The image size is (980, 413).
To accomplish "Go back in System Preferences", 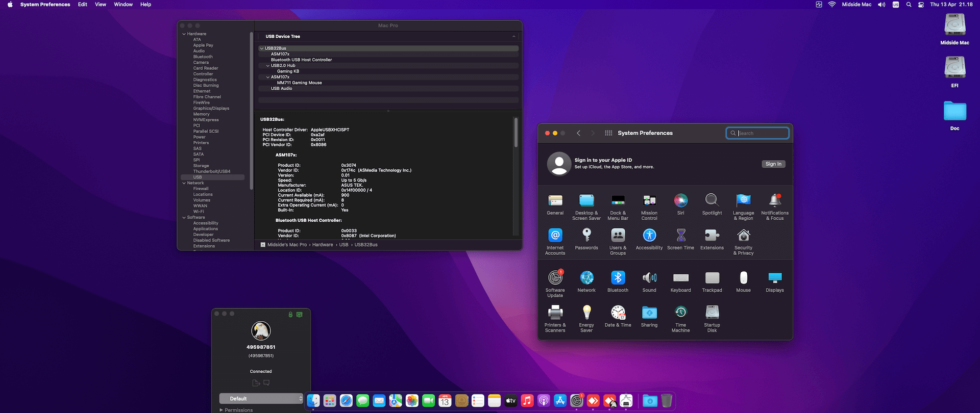I will pyautogui.click(x=578, y=133).
